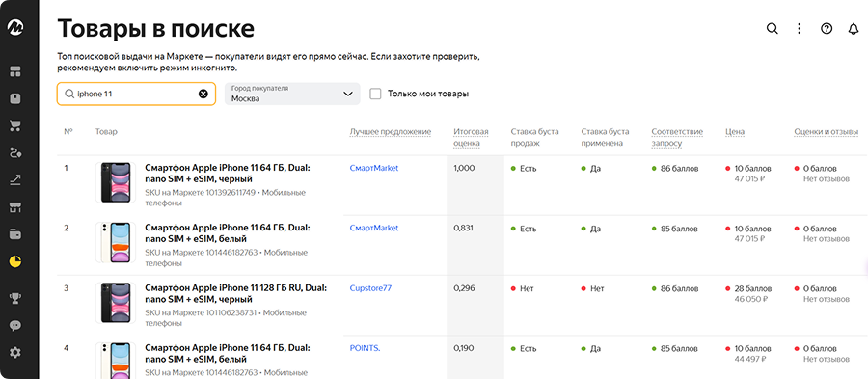This screenshot has height=379, width=868.
Task: Click the 'Лучшее предложение' column header
Action: click(391, 132)
